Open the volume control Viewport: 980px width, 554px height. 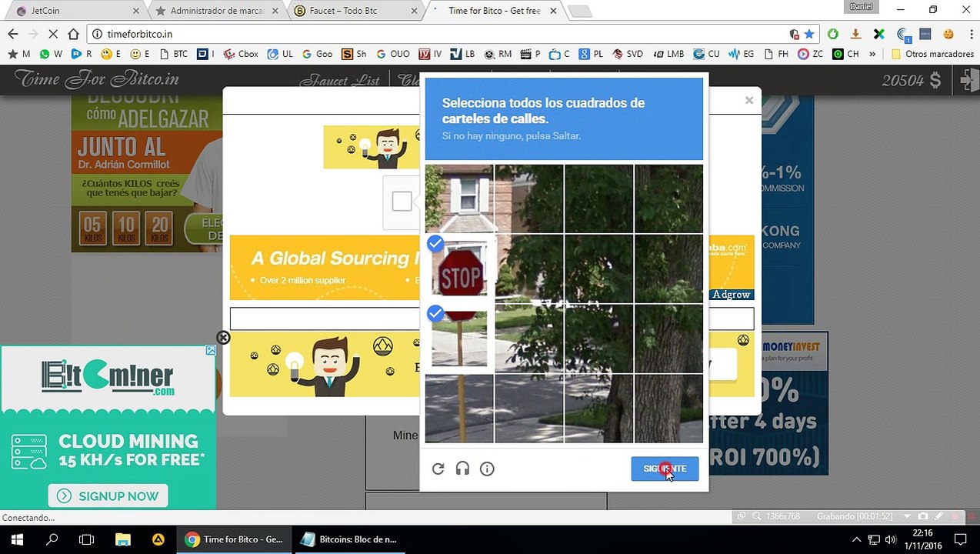coord(891,539)
